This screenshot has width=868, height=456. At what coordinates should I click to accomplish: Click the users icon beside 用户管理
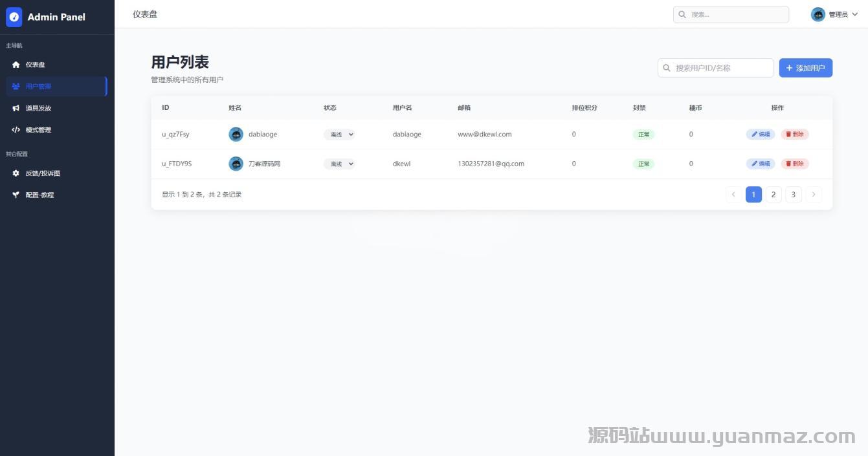coord(16,87)
